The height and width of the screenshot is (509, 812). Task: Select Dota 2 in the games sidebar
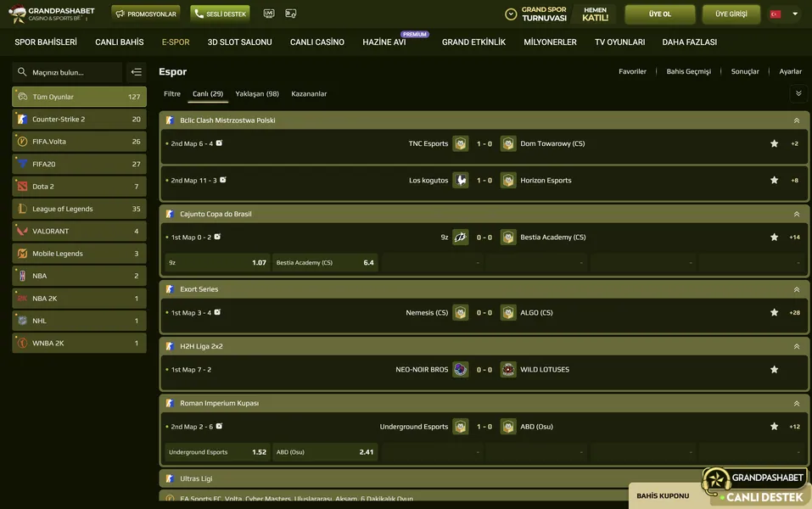point(79,187)
